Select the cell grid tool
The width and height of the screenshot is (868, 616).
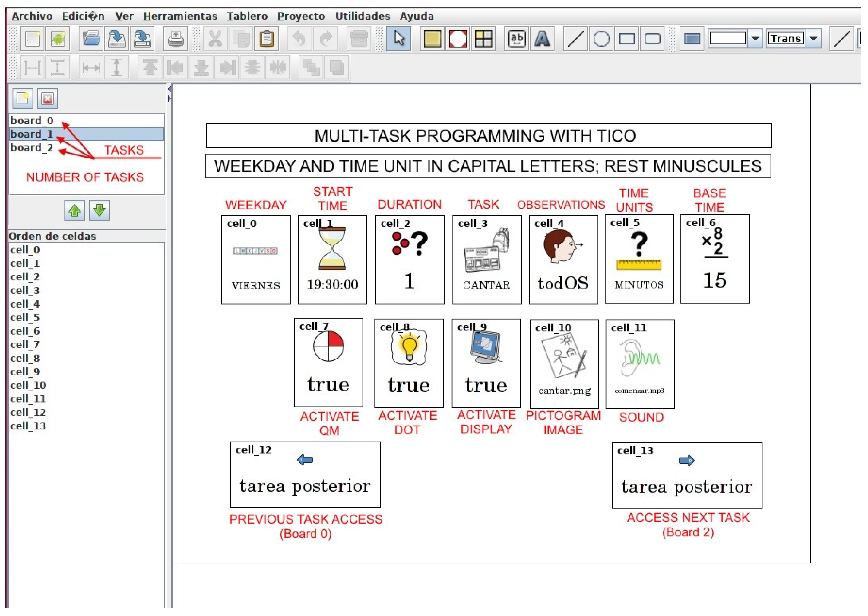click(484, 39)
